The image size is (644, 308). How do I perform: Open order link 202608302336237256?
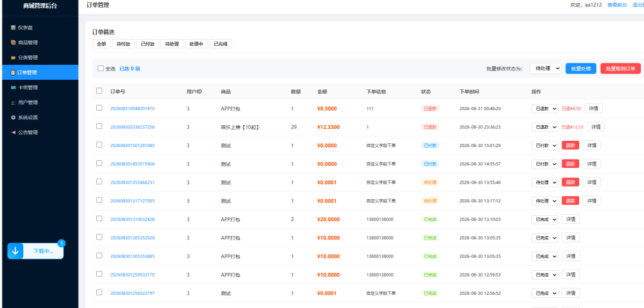(132, 127)
